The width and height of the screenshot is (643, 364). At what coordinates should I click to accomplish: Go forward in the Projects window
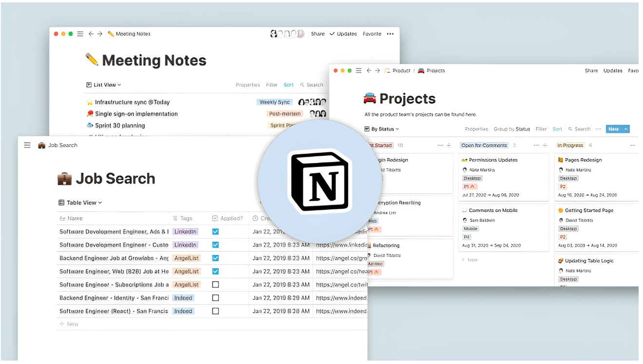pyautogui.click(x=378, y=71)
